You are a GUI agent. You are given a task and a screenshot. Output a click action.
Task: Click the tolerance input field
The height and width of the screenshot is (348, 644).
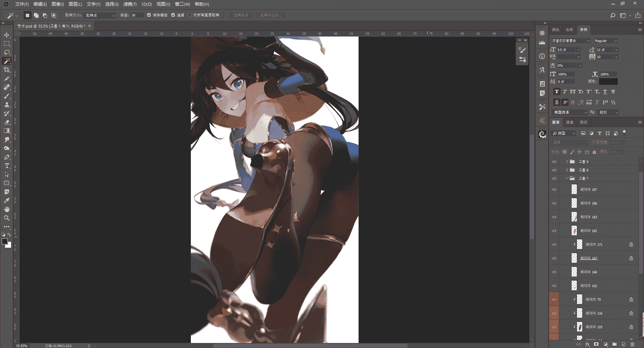pyautogui.click(x=137, y=15)
